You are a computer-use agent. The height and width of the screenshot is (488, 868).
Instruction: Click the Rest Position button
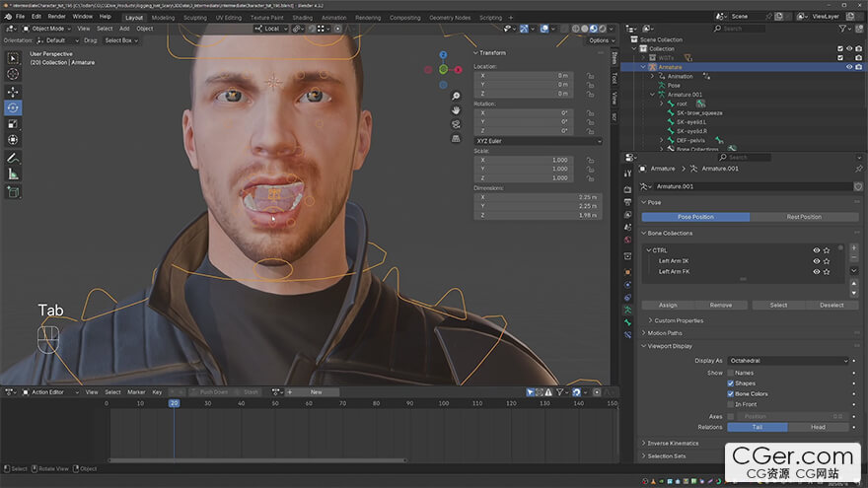(x=803, y=217)
